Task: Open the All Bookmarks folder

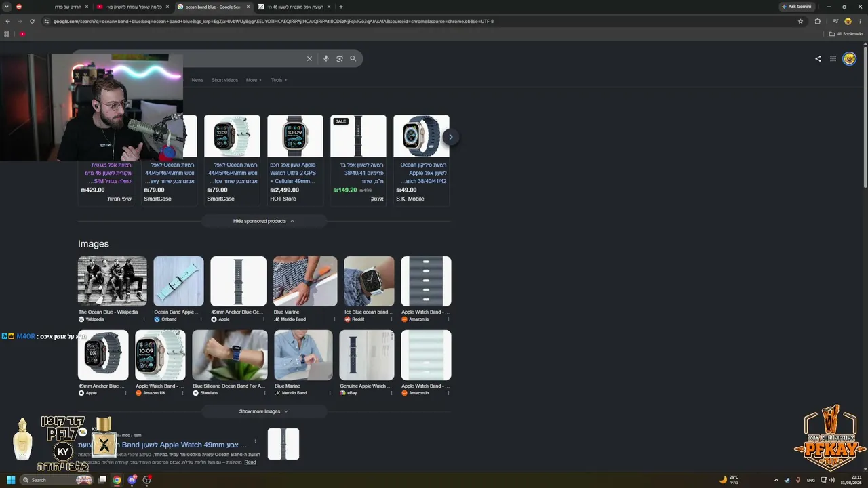Action: pyautogui.click(x=846, y=34)
